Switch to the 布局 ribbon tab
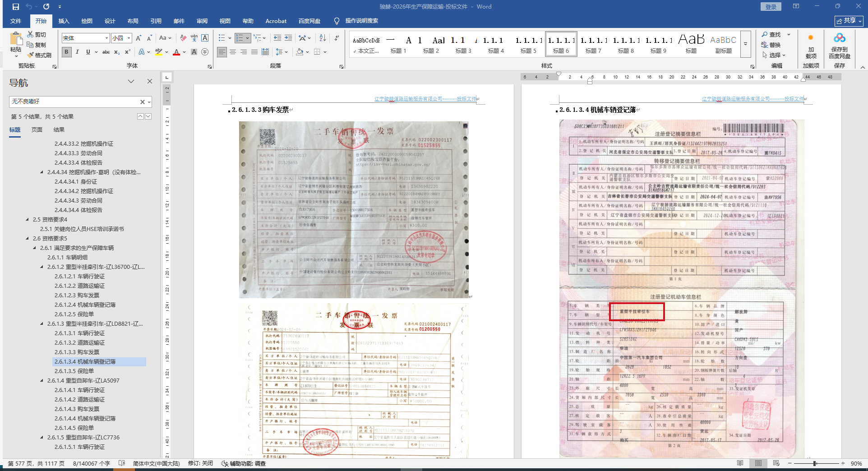 [x=133, y=21]
